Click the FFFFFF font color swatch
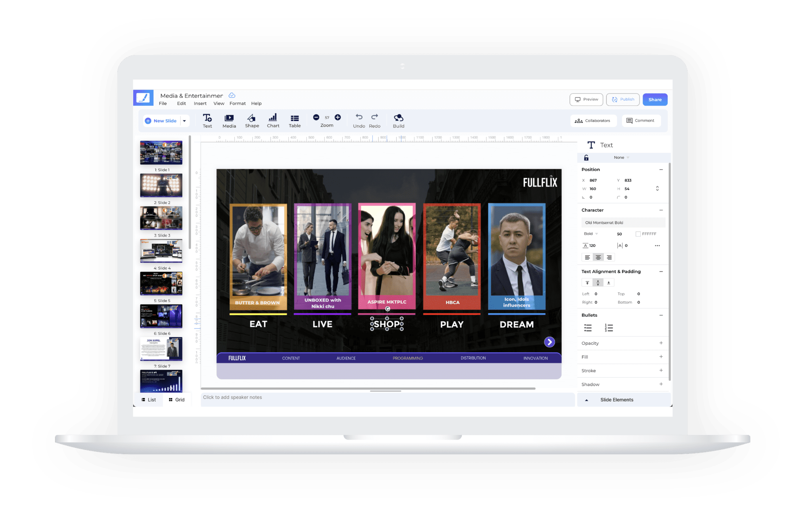This screenshot has width=812, height=516. (x=639, y=234)
